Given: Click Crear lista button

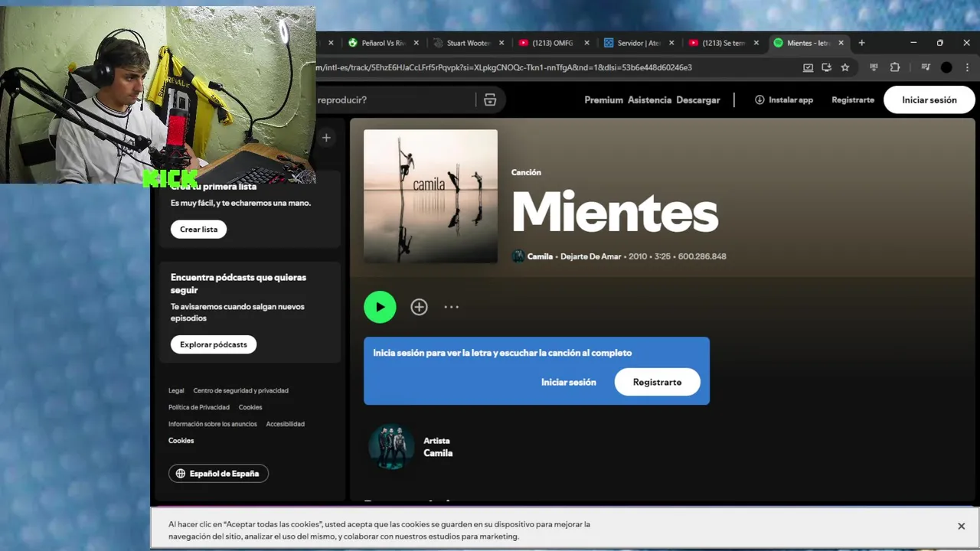Looking at the screenshot, I should coord(198,230).
